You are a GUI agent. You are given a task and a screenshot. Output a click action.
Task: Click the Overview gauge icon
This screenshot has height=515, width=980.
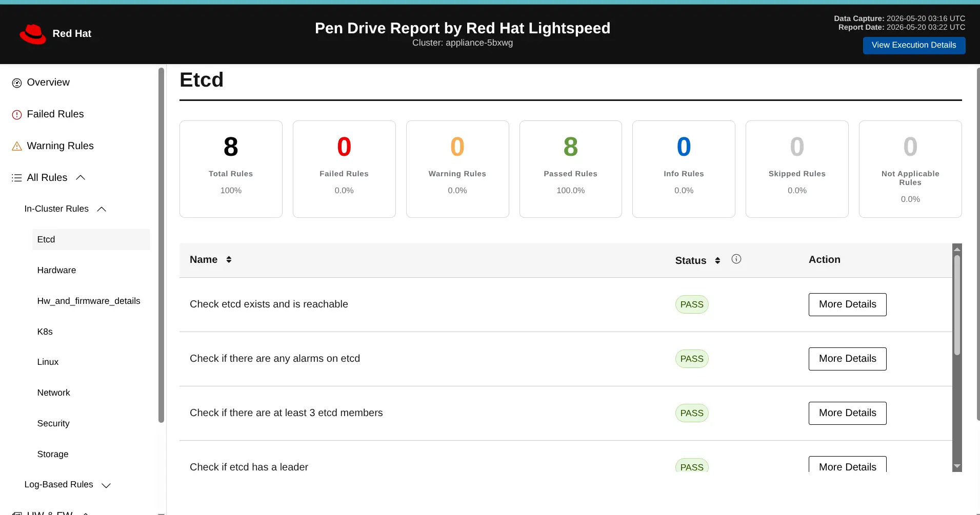(17, 83)
